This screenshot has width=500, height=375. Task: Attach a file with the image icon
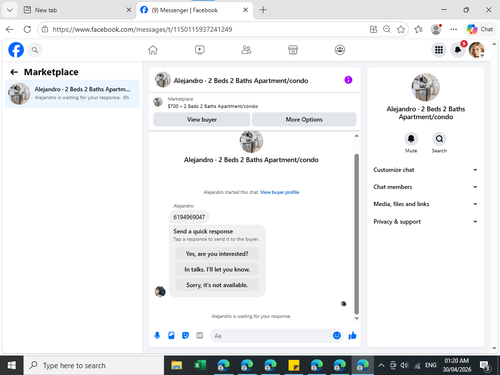coord(171,335)
